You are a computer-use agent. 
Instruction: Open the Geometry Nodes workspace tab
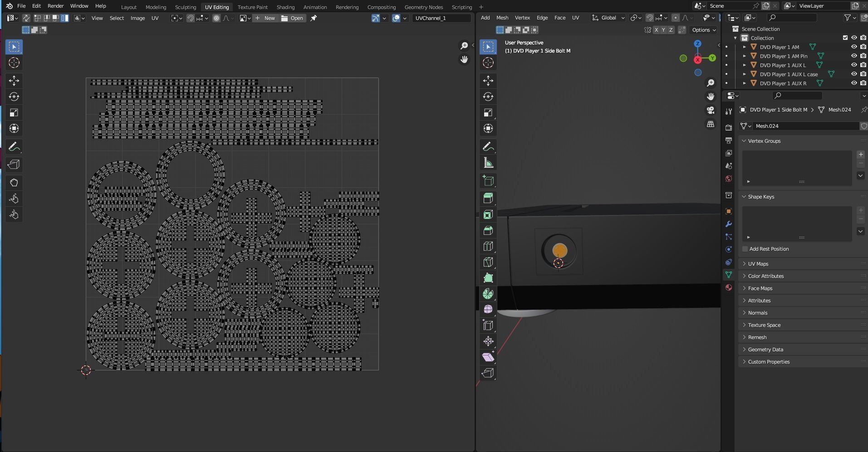point(424,7)
